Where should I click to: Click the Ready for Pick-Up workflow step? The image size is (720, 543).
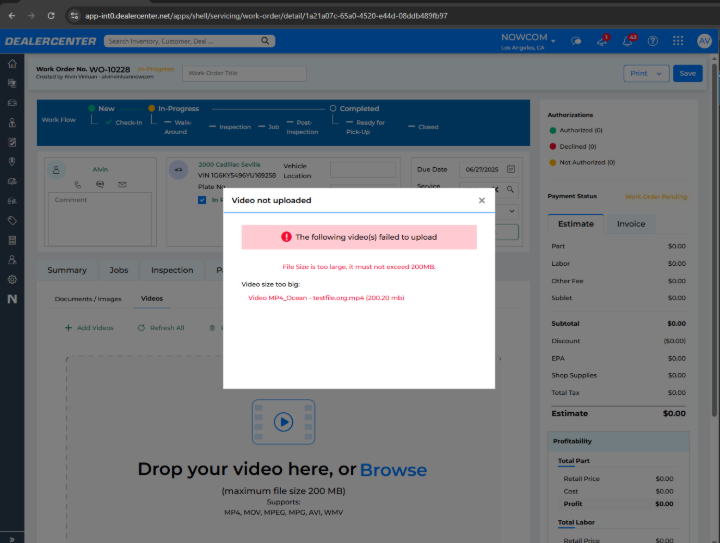coord(366,127)
